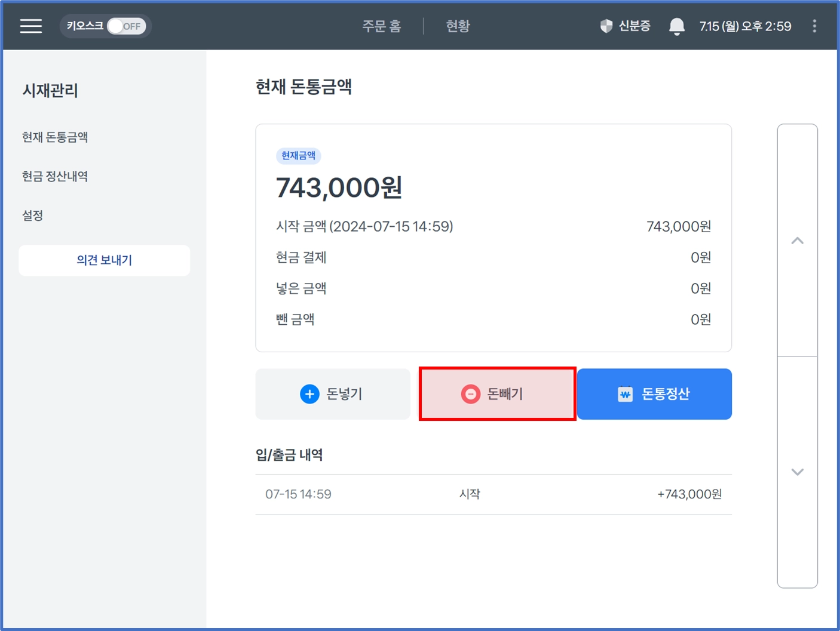
Task: Click the 의견 보내기 button
Action: click(104, 260)
